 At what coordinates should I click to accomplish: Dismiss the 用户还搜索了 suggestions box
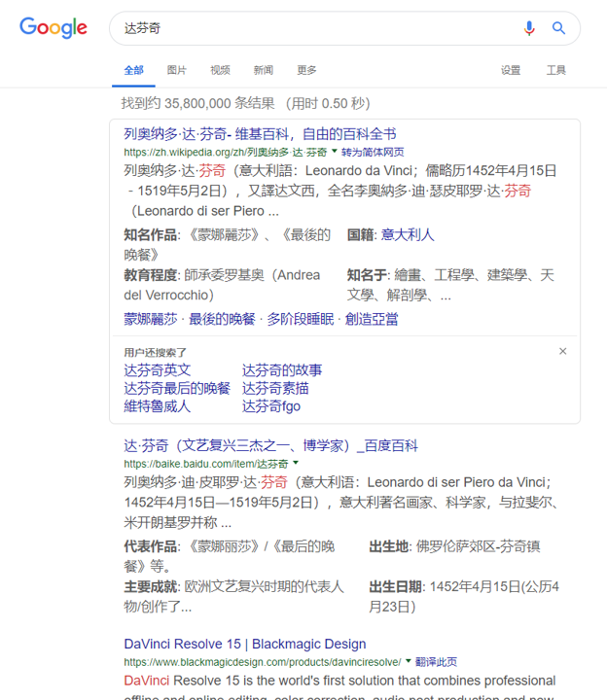563,351
